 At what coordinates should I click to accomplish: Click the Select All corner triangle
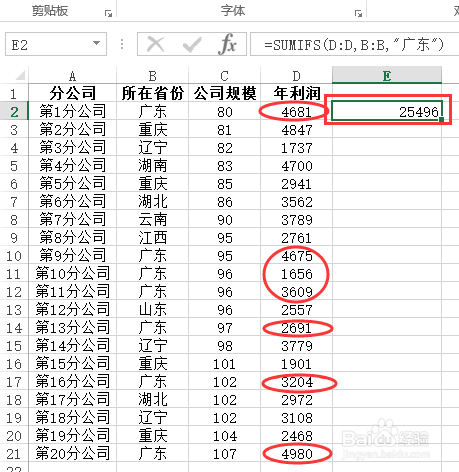(x=20, y=75)
